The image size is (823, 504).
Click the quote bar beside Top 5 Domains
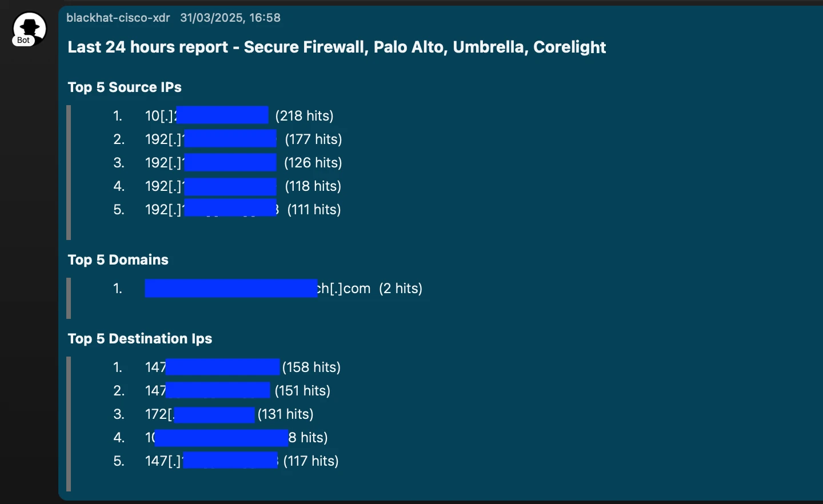click(x=69, y=298)
